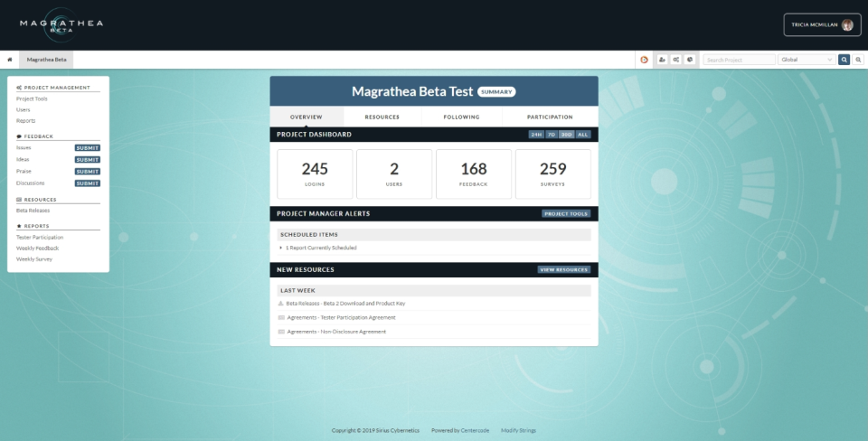The height and width of the screenshot is (441, 868).
Task: Open the project tools gears icon
Action: point(675,60)
